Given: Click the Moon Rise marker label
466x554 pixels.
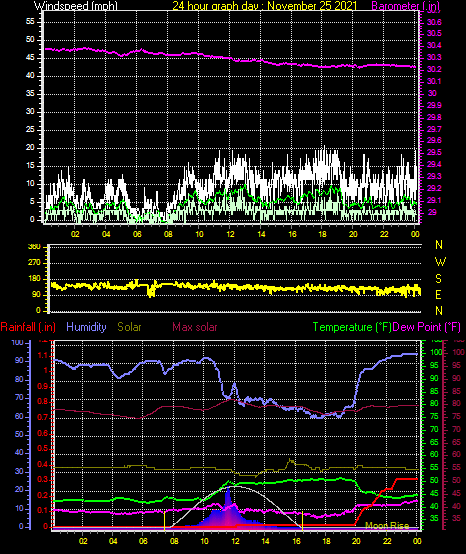Looking at the screenshot, I should [387, 525].
